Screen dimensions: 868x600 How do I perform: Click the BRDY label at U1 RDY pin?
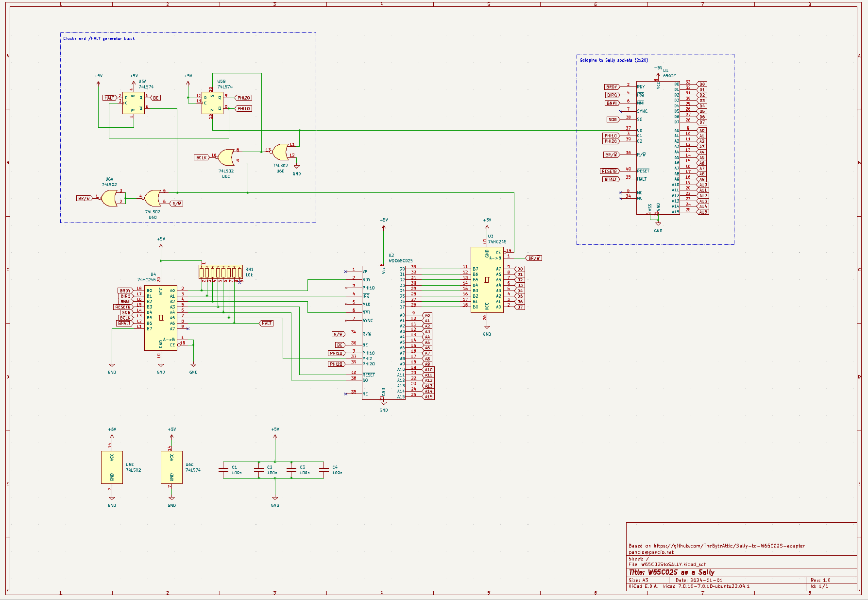tap(612, 87)
